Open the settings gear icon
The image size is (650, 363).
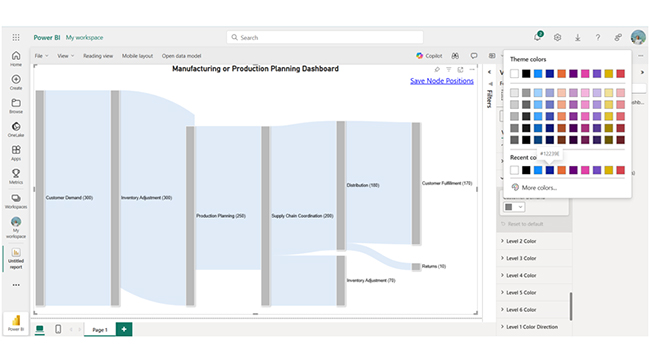[558, 37]
